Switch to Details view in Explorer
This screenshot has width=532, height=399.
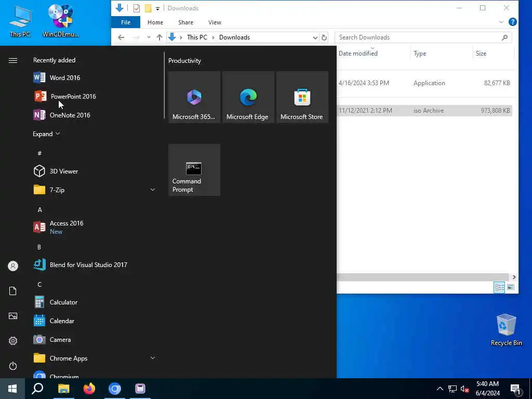(x=499, y=287)
